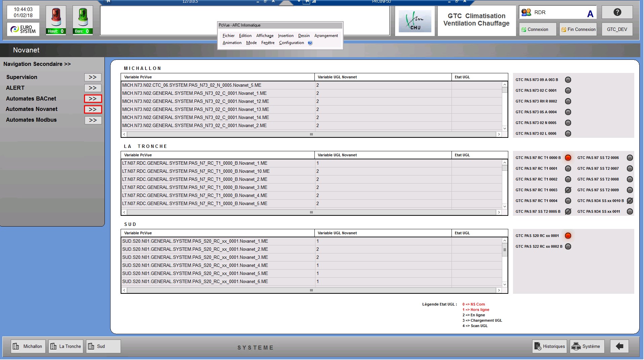Click the back arrow icon at bottom right

point(619,346)
